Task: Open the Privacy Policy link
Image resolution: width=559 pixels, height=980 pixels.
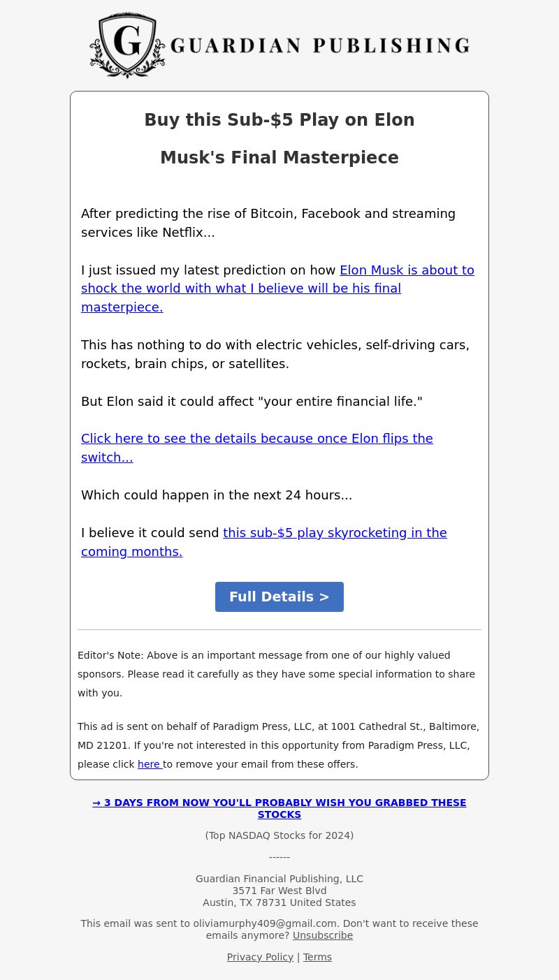Action: (260, 957)
